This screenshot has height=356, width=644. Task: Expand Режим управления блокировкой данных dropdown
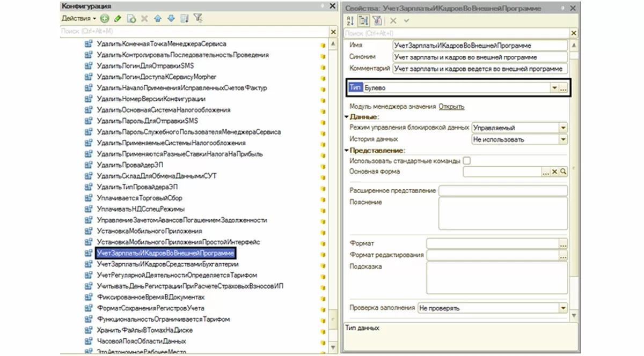(x=563, y=128)
